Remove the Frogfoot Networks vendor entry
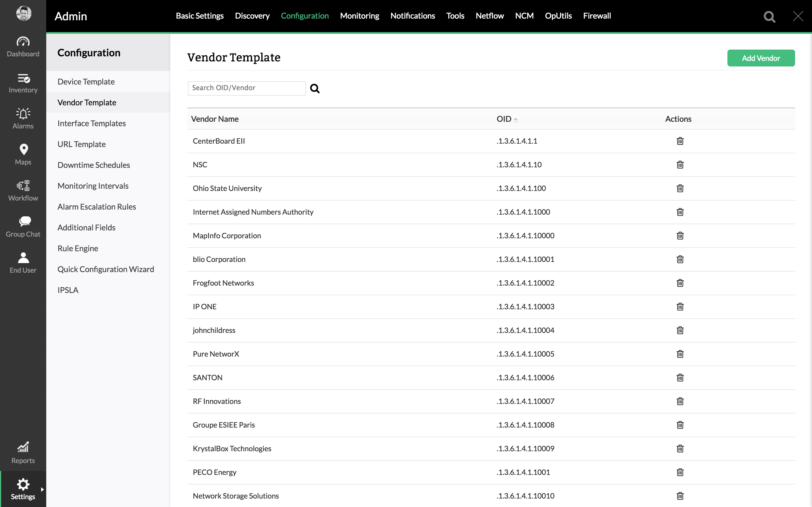 (x=680, y=283)
